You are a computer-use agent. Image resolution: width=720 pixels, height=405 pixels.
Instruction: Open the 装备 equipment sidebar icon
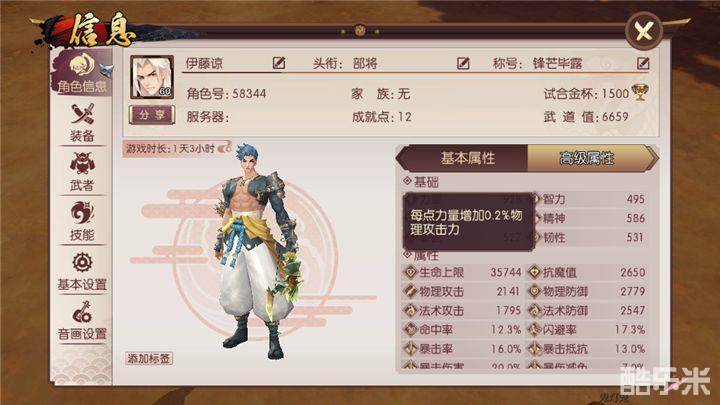(x=82, y=122)
